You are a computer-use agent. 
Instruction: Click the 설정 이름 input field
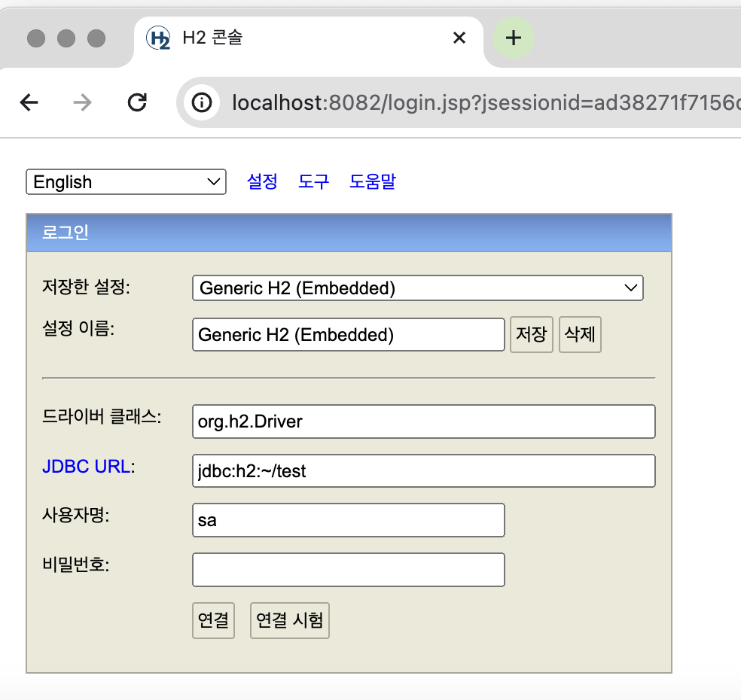tap(349, 335)
